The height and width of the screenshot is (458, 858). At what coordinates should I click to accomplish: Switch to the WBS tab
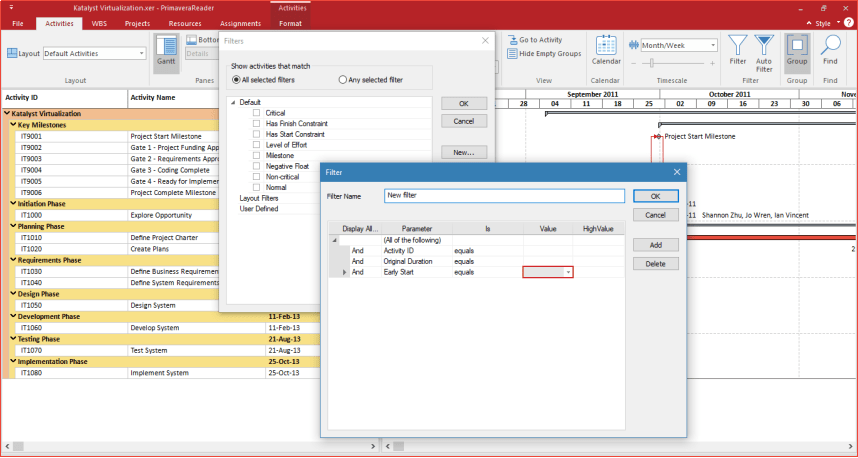point(99,24)
